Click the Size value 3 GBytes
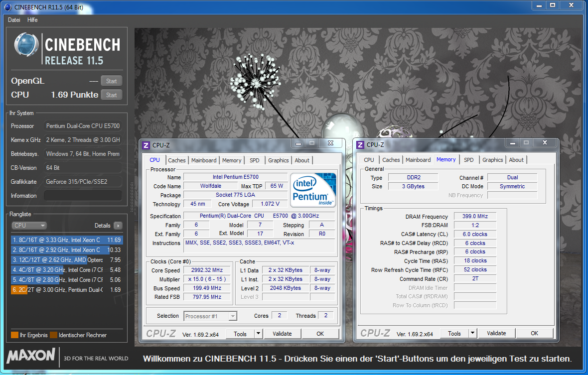Viewport: 588px width, 375px height. click(413, 186)
